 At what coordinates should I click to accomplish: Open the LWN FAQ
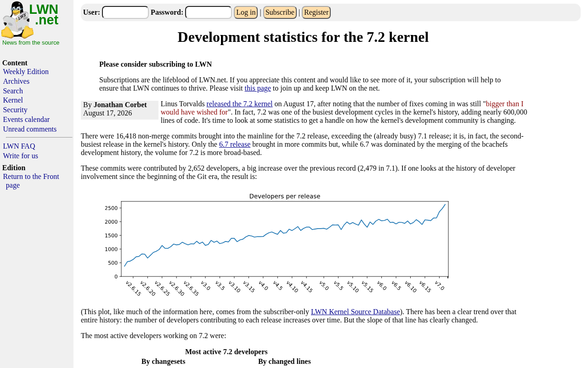coord(19,146)
